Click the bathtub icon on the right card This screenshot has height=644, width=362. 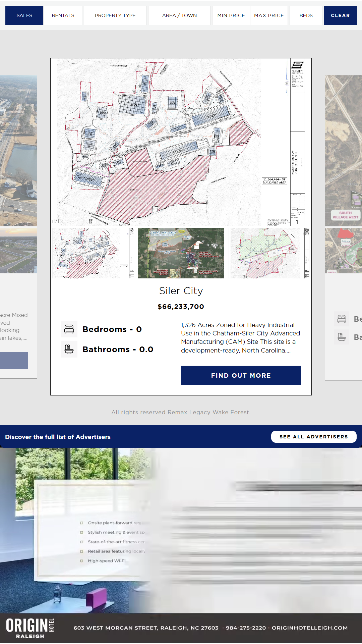pyautogui.click(x=342, y=337)
